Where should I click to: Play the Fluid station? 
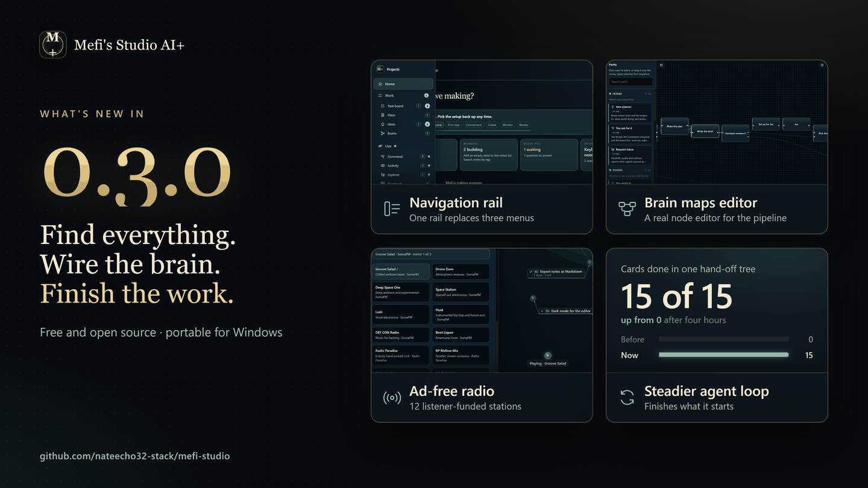pos(461,314)
